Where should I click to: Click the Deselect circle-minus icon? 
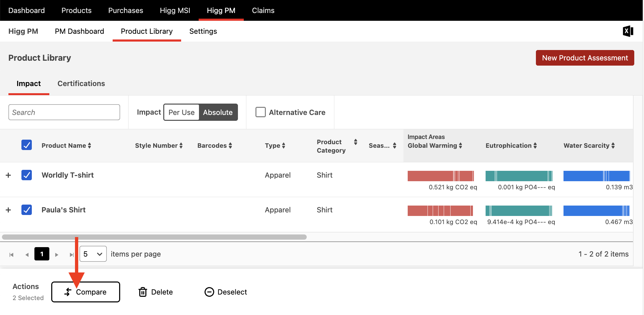point(209,292)
